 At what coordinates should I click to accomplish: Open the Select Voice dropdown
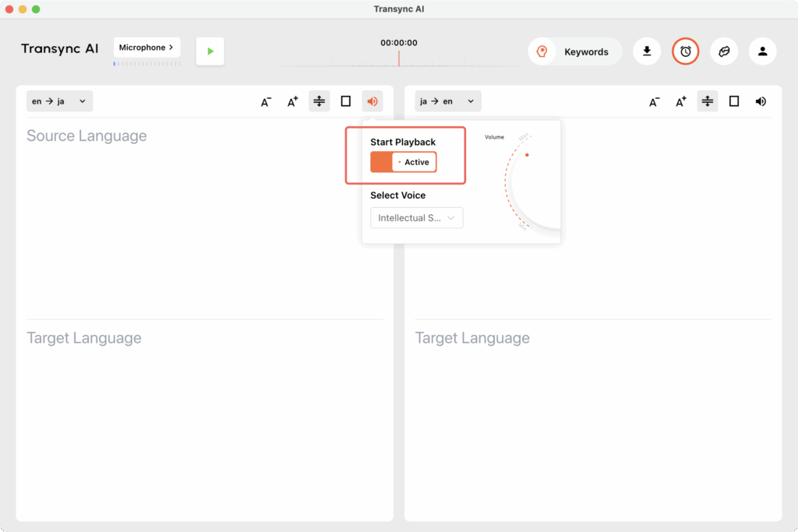(x=416, y=218)
